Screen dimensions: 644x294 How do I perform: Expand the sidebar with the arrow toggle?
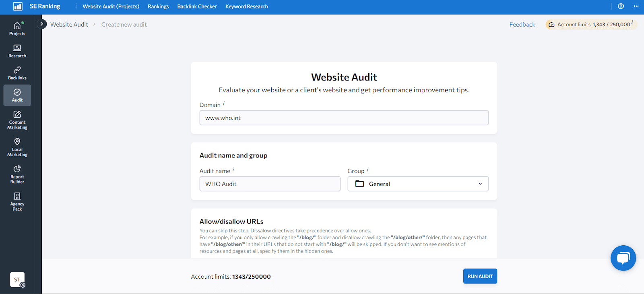coord(42,24)
